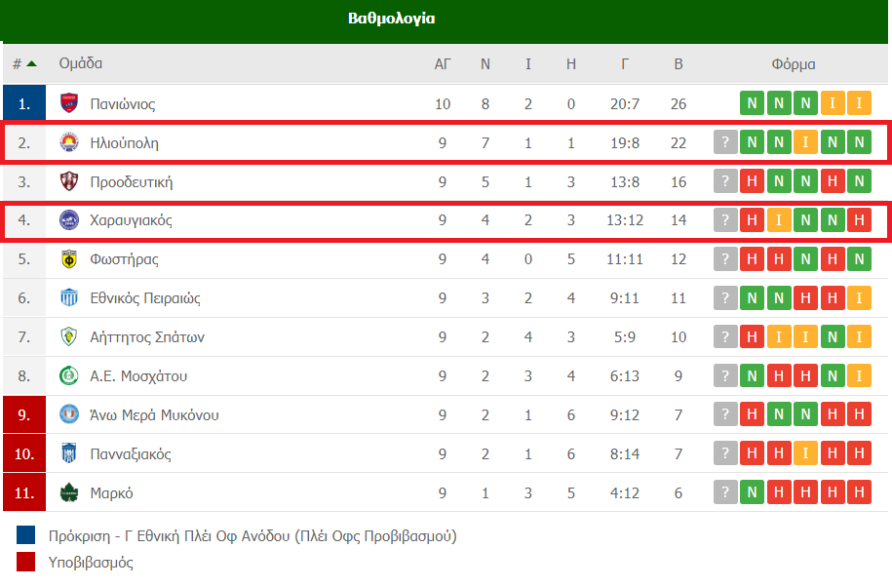This screenshot has height=588, width=892.
Task: Sort by the Β points column header
Action: [679, 63]
